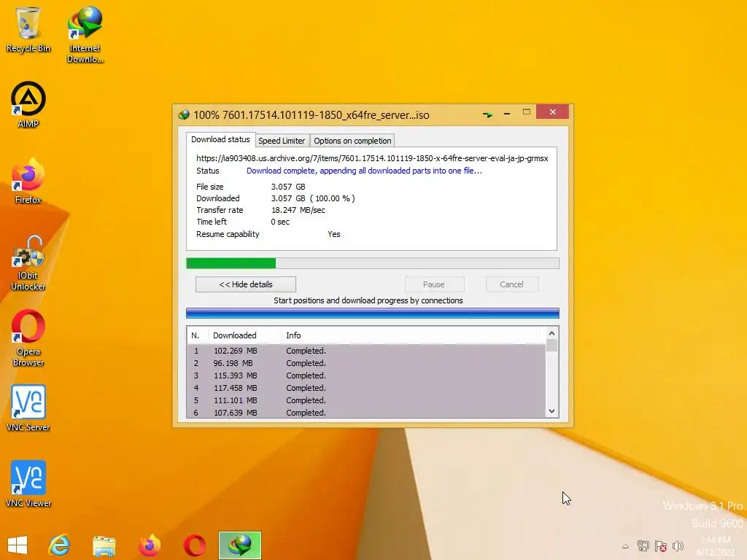This screenshot has height=560, width=747.
Task: Click the blue connections progress bar
Action: [x=373, y=313]
